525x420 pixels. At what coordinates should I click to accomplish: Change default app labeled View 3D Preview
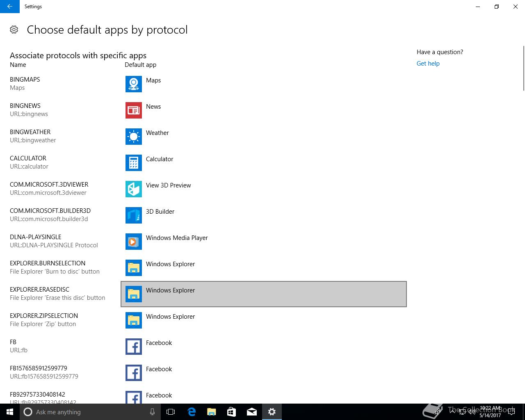264,189
